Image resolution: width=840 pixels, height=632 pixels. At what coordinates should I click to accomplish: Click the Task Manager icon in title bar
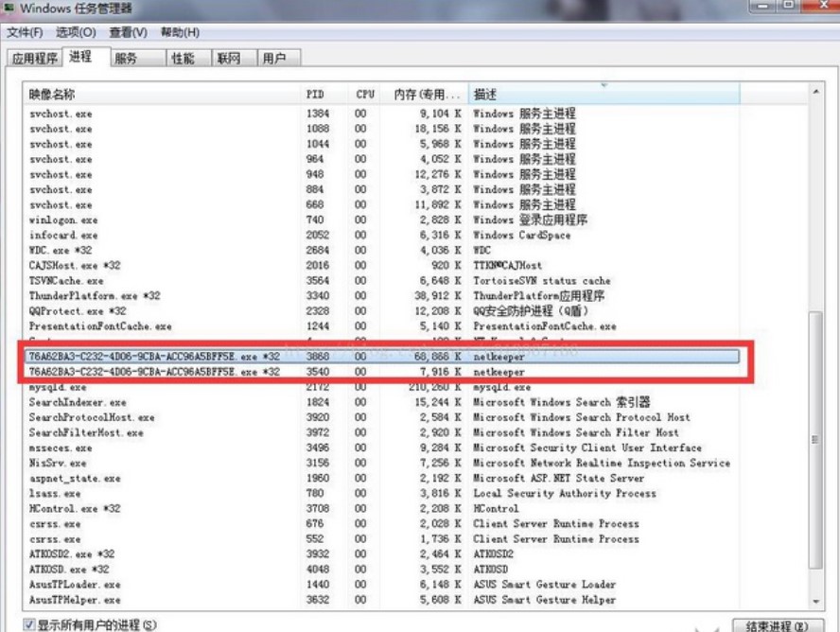(x=9, y=9)
